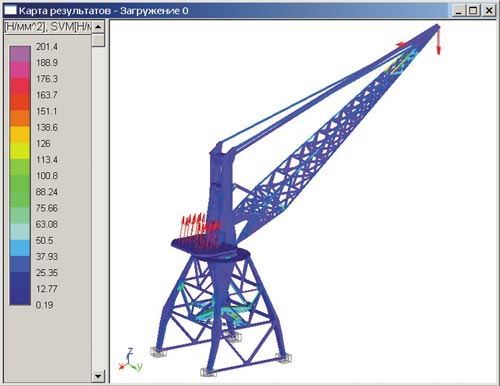The width and height of the screenshot is (500, 386).
Task: Select the purple 201.4 color swatch
Action: 20,54
